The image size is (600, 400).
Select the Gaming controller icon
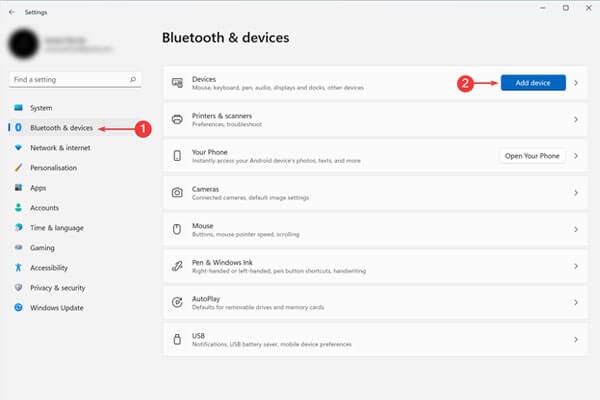18,248
